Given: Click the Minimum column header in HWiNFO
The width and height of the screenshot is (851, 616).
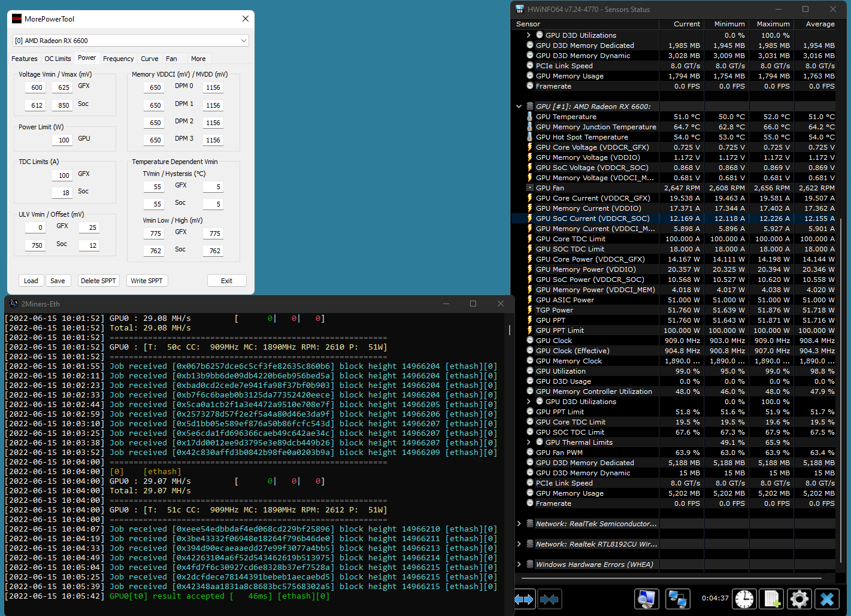Looking at the screenshot, I should tap(725, 24).
